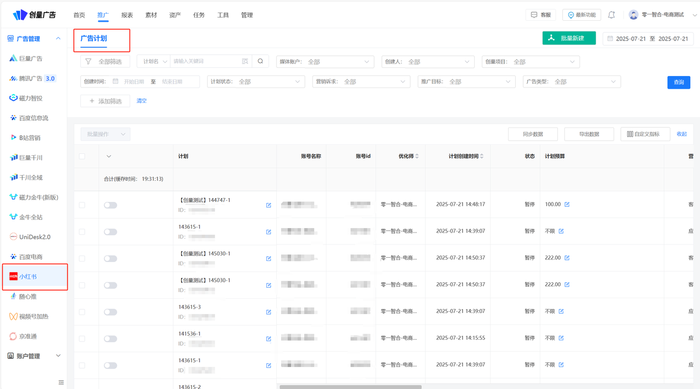Click the horizontal table scrollbar

[350, 387]
